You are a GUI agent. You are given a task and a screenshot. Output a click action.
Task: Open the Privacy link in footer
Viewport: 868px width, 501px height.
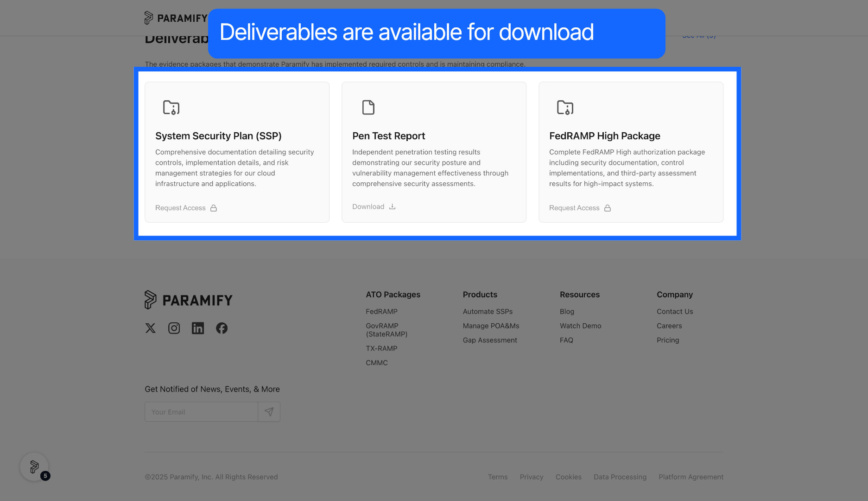(x=532, y=477)
